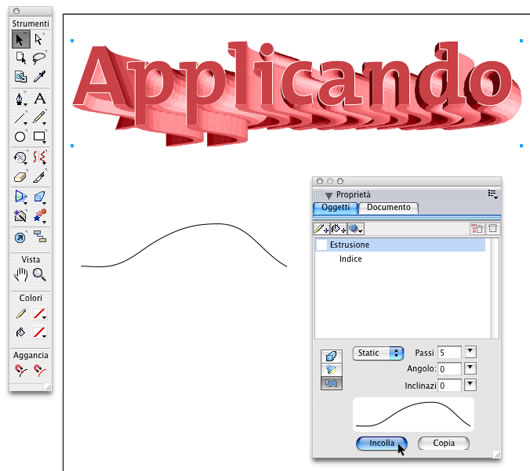Screen dimensions: 530x471
Task: Activate the Perspective tool
Action: point(21,197)
